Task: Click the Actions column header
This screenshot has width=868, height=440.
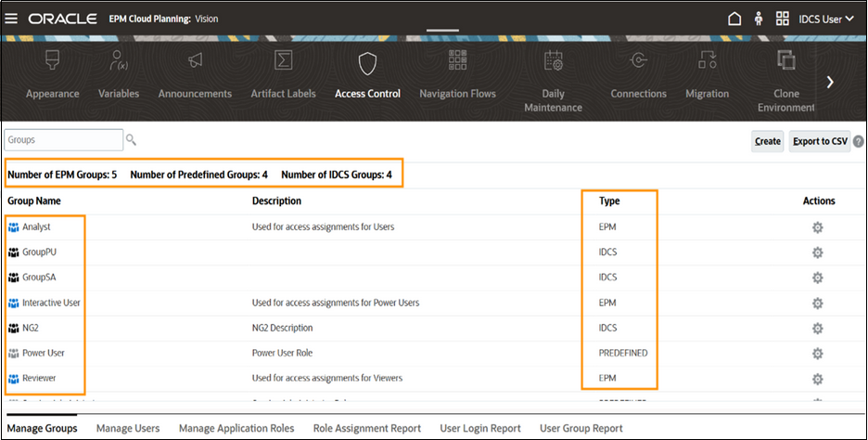Action: (x=819, y=201)
